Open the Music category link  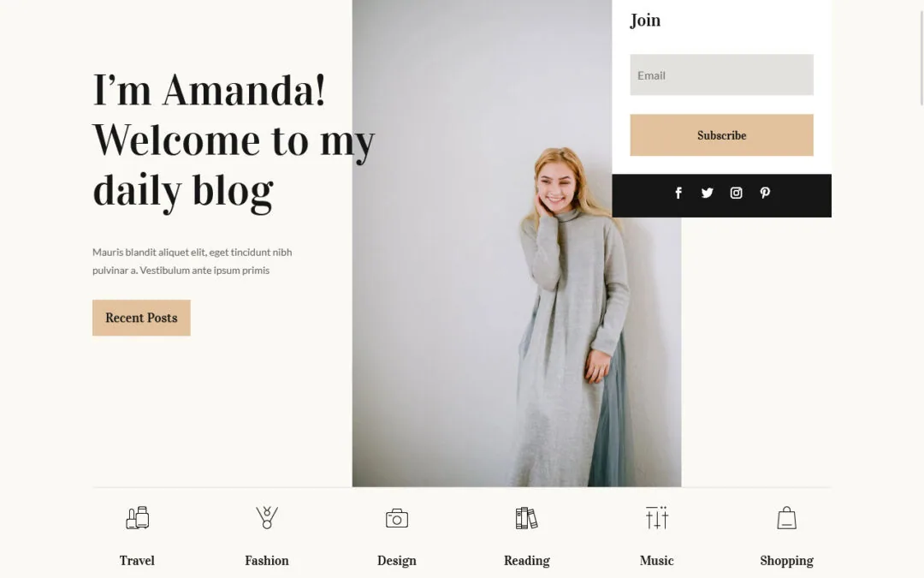[x=656, y=560]
